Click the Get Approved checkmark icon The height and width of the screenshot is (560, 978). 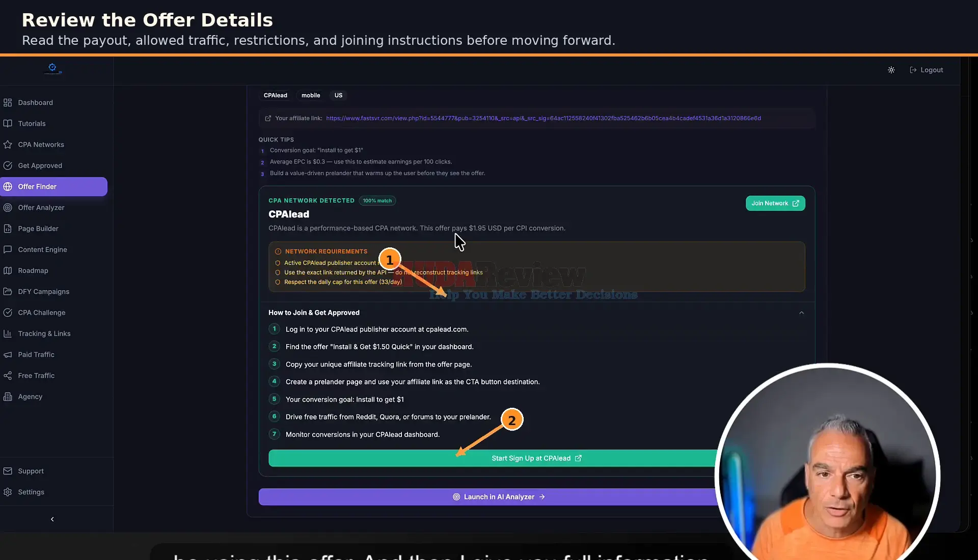8,165
